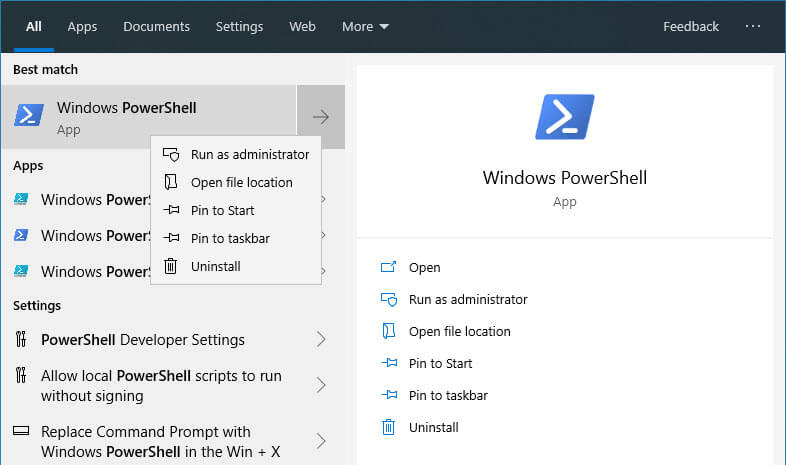The height and width of the screenshot is (465, 786).
Task: Click Open in the right pane
Action: click(424, 268)
